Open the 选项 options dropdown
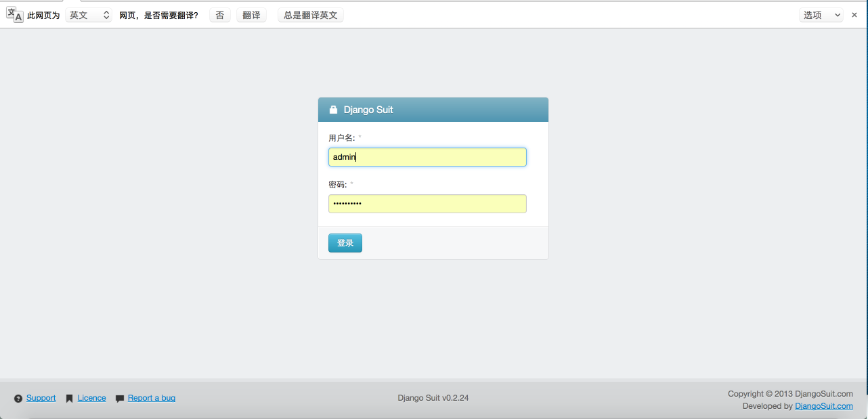The width and height of the screenshot is (868, 419). tap(821, 15)
